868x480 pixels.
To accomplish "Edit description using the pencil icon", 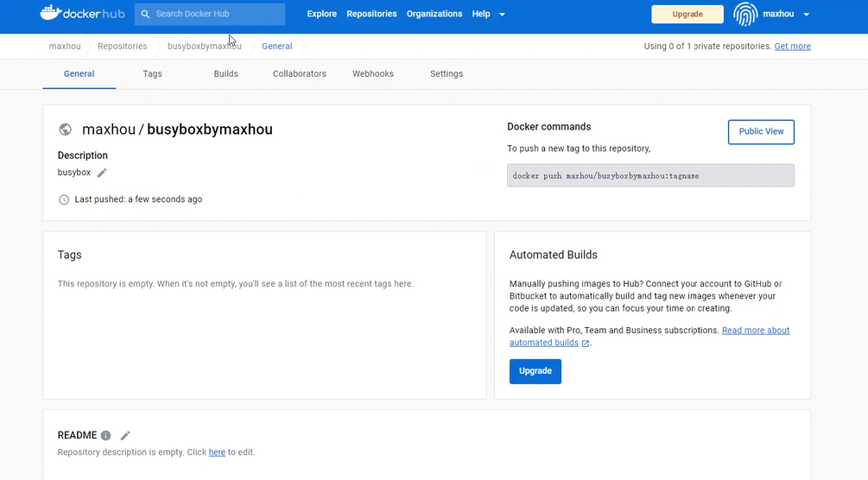I will pos(102,173).
